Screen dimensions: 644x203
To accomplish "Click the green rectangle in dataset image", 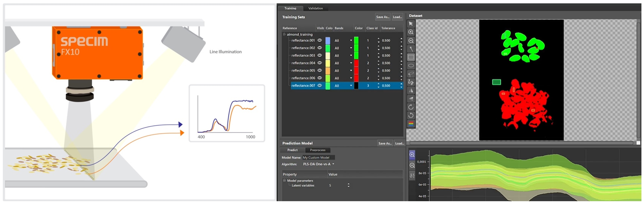I will 497,82.
